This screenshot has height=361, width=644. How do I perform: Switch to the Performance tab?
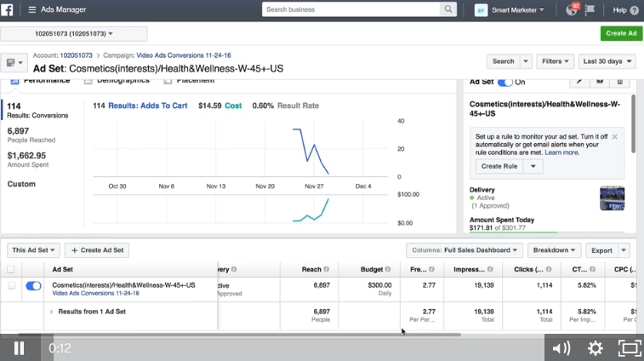(40, 81)
